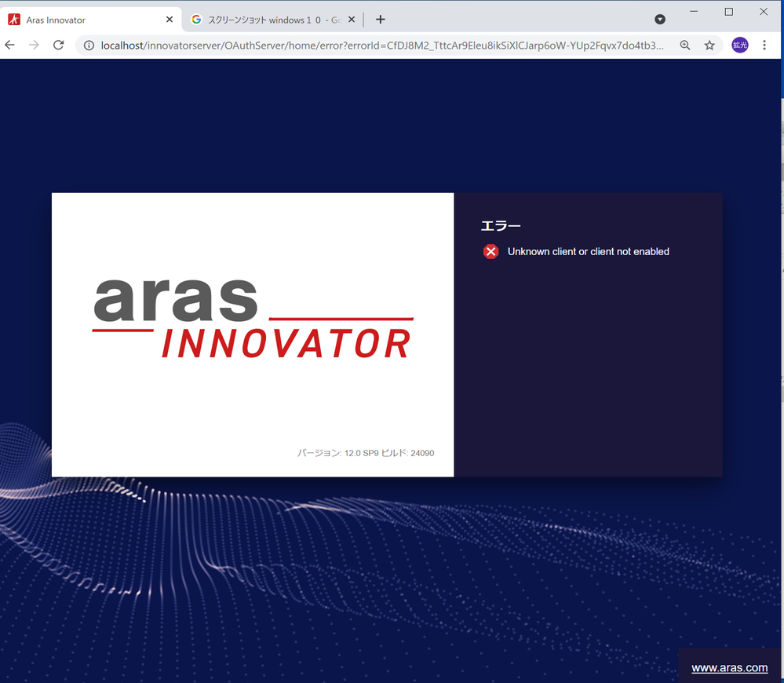Screen dimensions: 784x683
Task: Click the red error X icon
Action: pos(490,251)
